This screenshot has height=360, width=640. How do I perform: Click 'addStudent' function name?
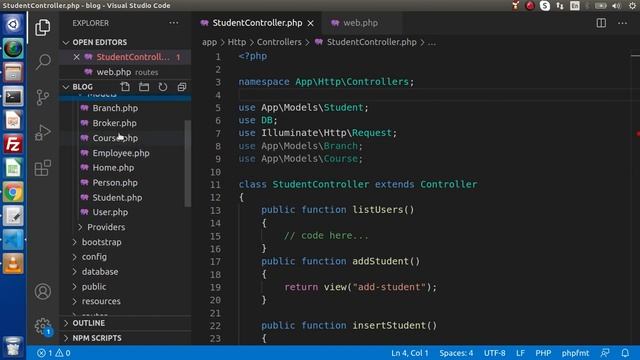(380, 261)
